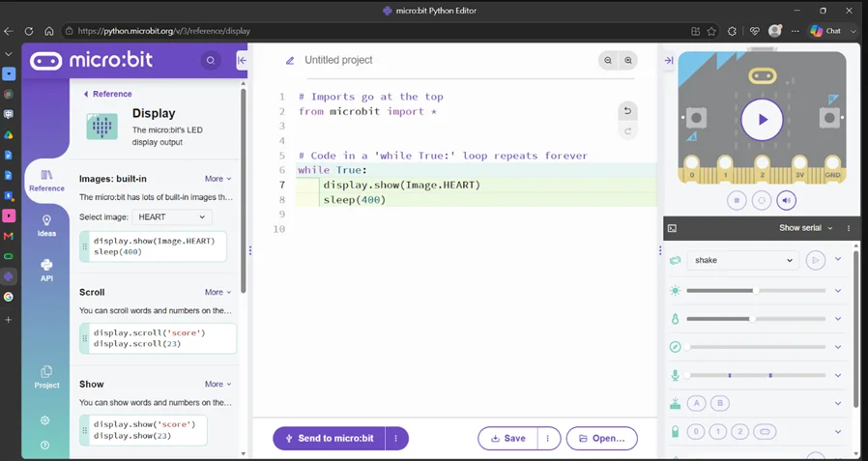Open Send to micro:bit more options
This screenshot has width=868, height=461.
tap(396, 439)
